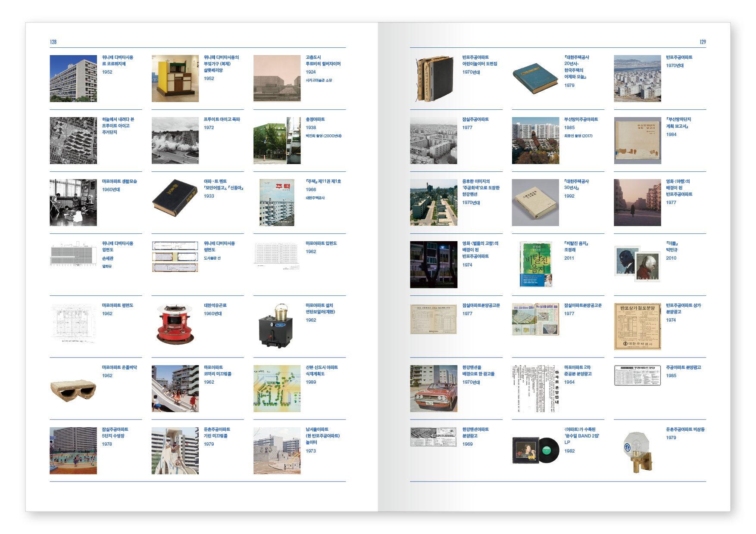Open the green 충정아파트 building photo
The width and height of the screenshot is (756, 534).
coord(277,140)
